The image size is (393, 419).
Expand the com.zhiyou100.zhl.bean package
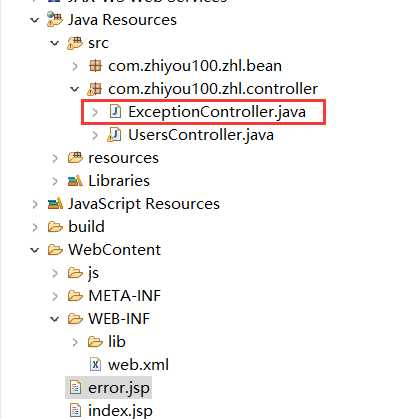[75, 66]
